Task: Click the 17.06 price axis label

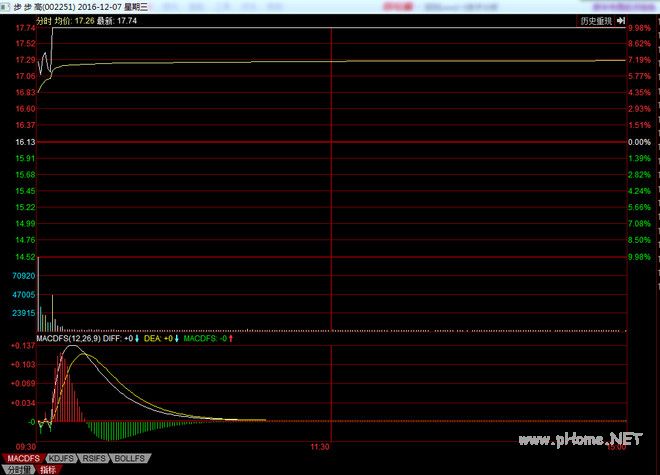Action: point(25,76)
